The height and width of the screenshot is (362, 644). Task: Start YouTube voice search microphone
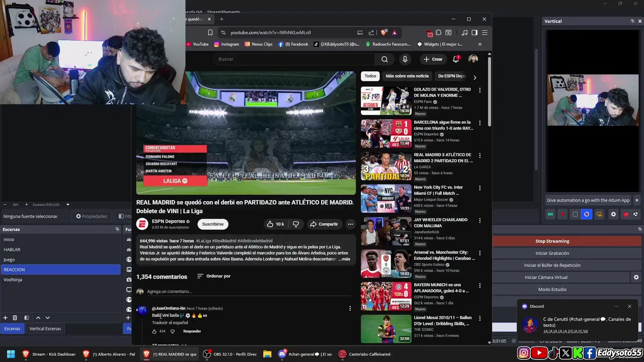405,59
